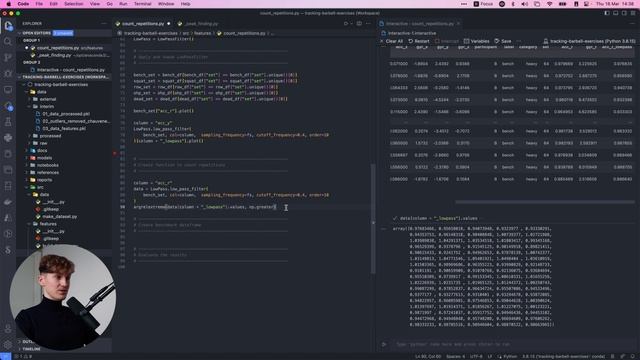Click the editor vertical scrollbar

373,218
